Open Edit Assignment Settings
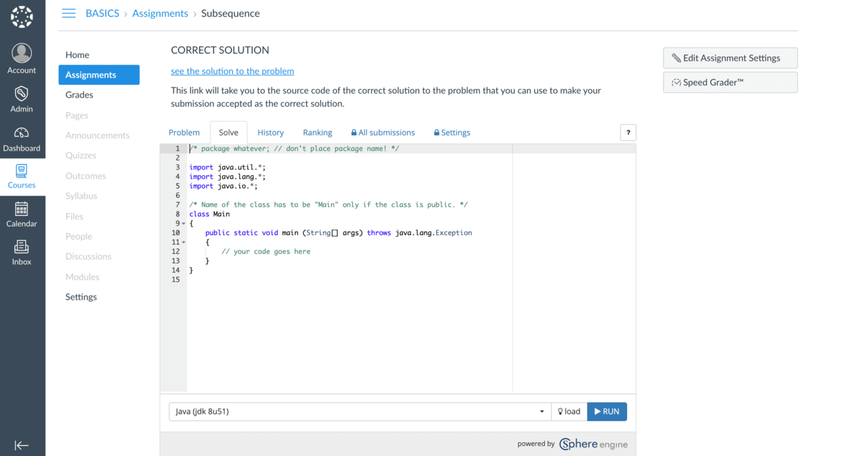868x456 pixels. pyautogui.click(x=730, y=58)
